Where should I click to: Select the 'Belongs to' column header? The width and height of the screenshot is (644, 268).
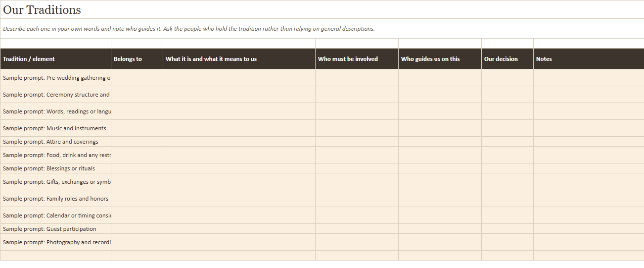[137, 59]
